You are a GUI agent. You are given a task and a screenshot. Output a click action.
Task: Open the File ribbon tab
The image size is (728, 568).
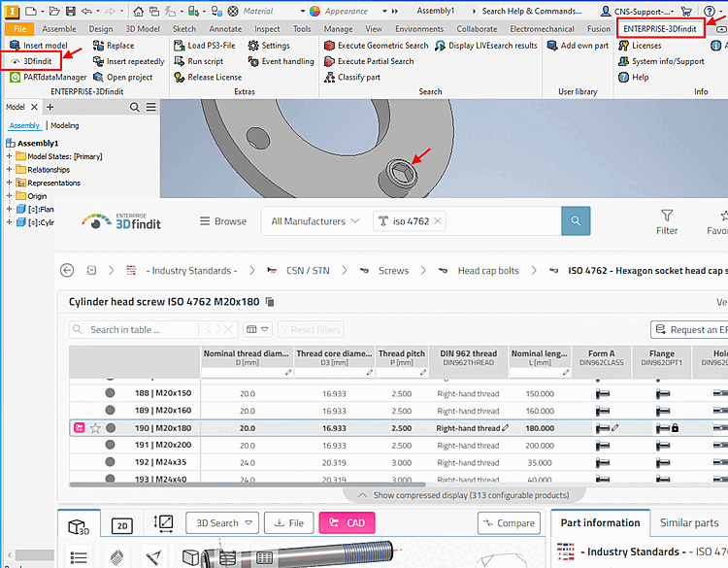point(19,29)
